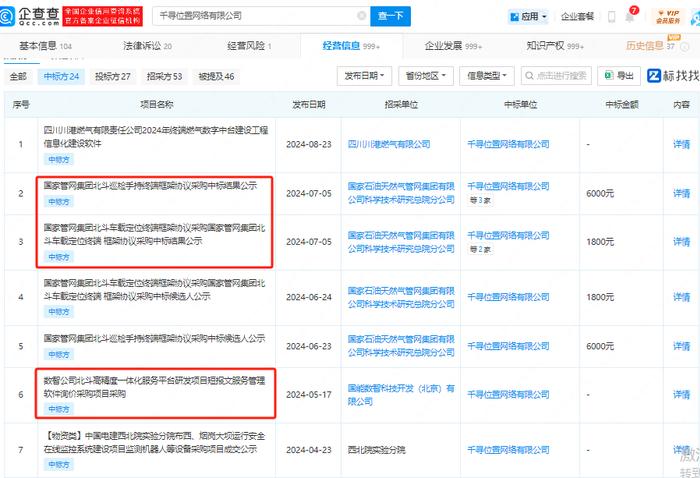This screenshot has height=478, width=700.
Task: Expand the 发布日期 dropdown
Action: coord(364,76)
